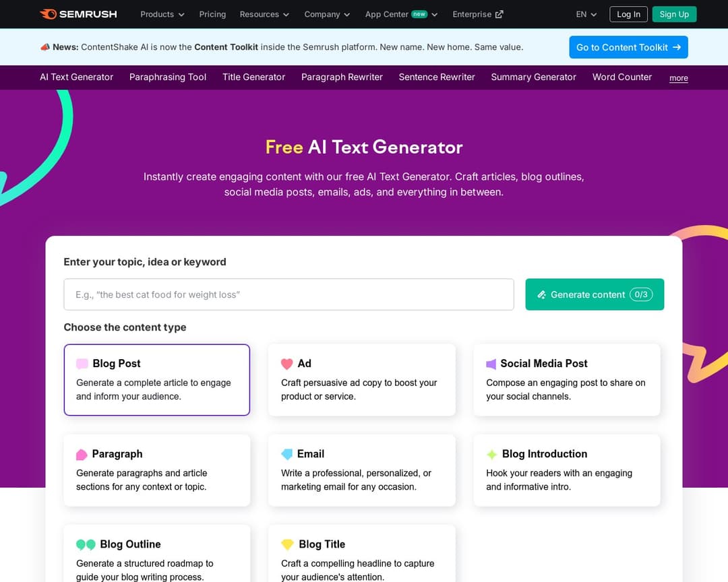Viewport: 728px width, 582px height.
Task: Select the Ad content type
Action: pos(362,379)
